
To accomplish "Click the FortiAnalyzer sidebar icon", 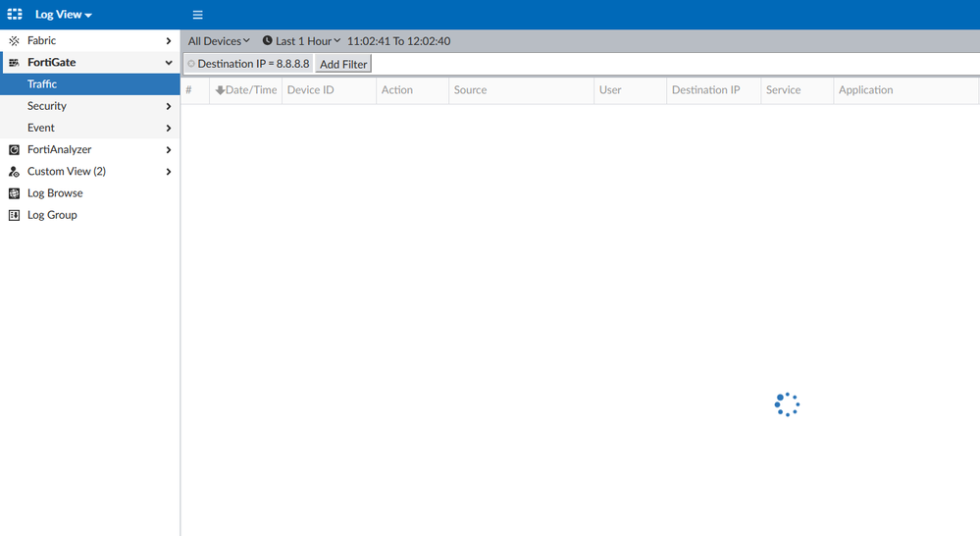I will click(x=14, y=149).
